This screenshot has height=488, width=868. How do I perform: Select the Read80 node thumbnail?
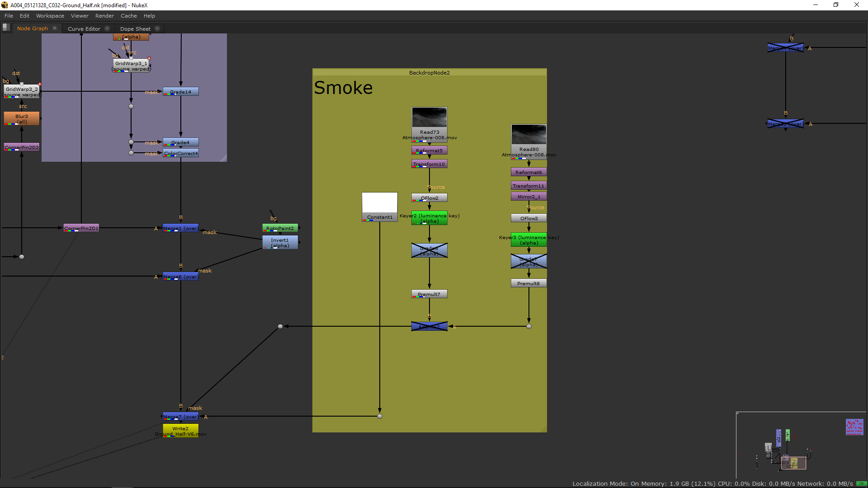coord(528,135)
